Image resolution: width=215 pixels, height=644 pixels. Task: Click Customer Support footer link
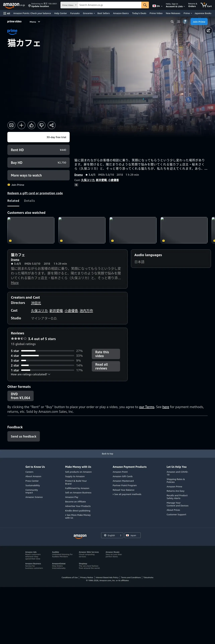click(176, 514)
